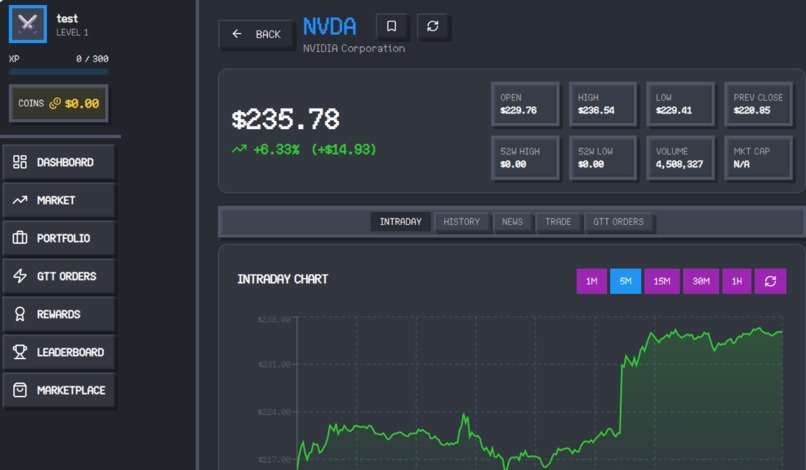This screenshot has width=806, height=470.
Task: Click the MKT CAP N/A stat card
Action: coord(759,158)
